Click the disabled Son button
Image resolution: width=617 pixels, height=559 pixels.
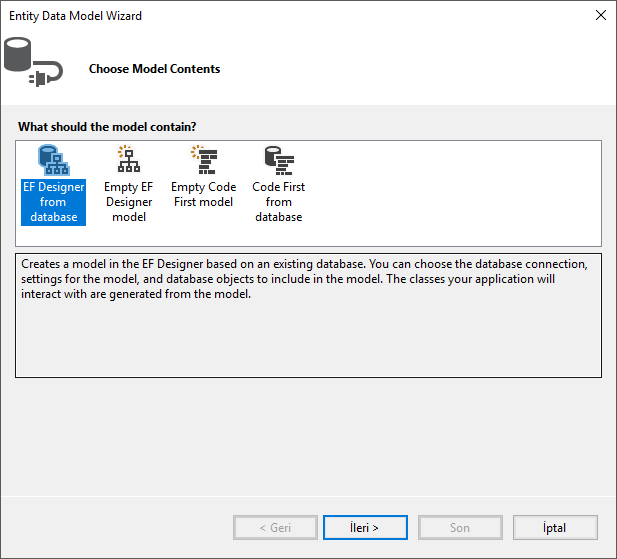pyautogui.click(x=460, y=527)
